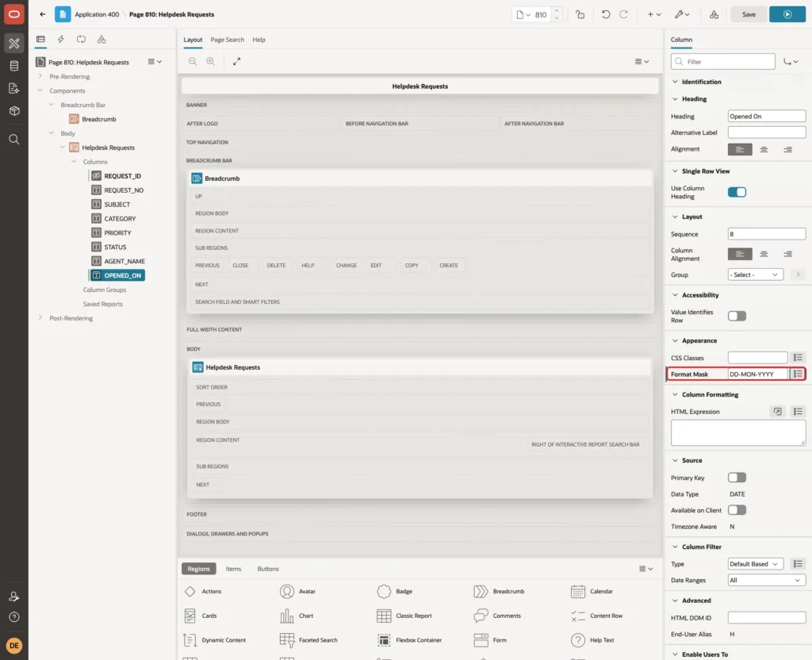Open Shared Components tab in tree pane
Screen dimensions: 812x660
[101, 40]
